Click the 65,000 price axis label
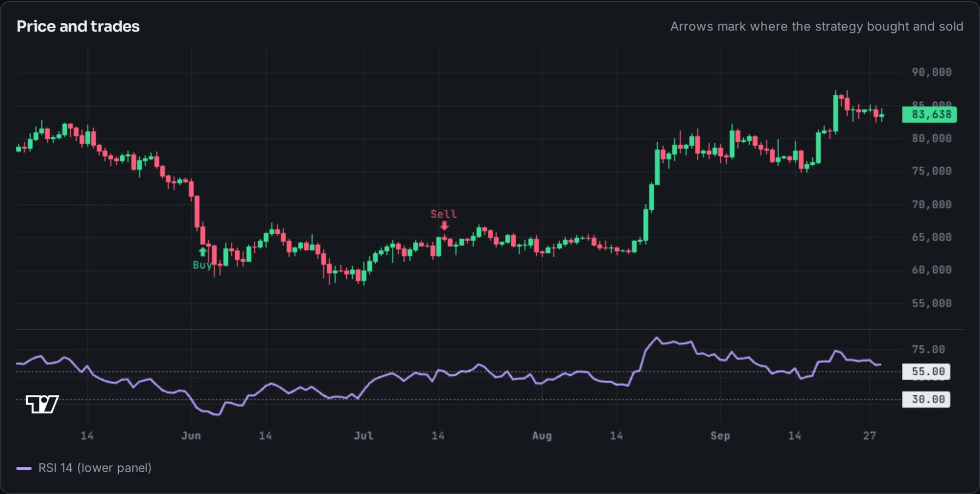980x494 pixels. click(x=932, y=237)
